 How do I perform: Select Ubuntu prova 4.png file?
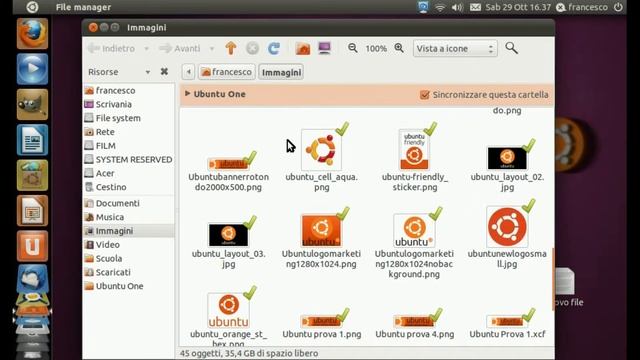tap(414, 321)
